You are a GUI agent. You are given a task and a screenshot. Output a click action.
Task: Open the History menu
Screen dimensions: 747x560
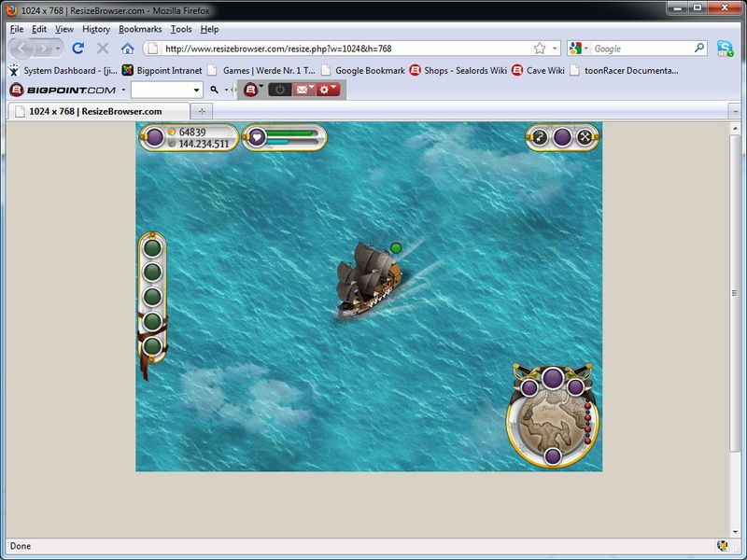[96, 29]
